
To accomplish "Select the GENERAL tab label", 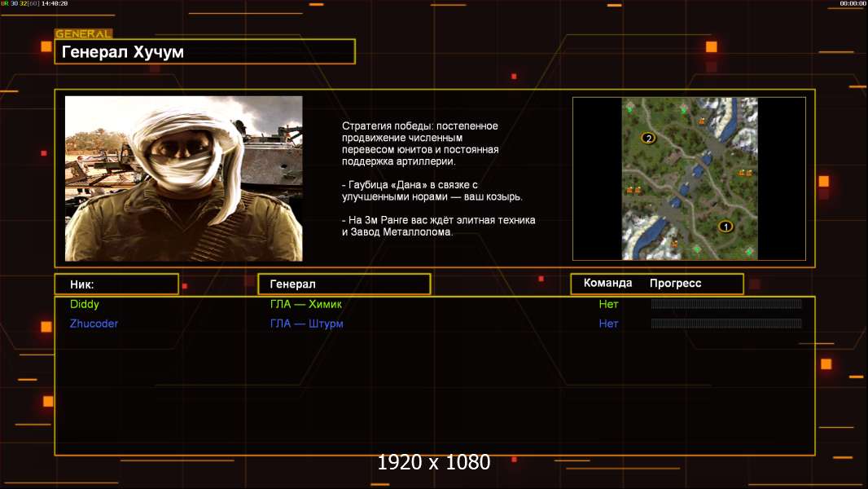I will 83,34.
